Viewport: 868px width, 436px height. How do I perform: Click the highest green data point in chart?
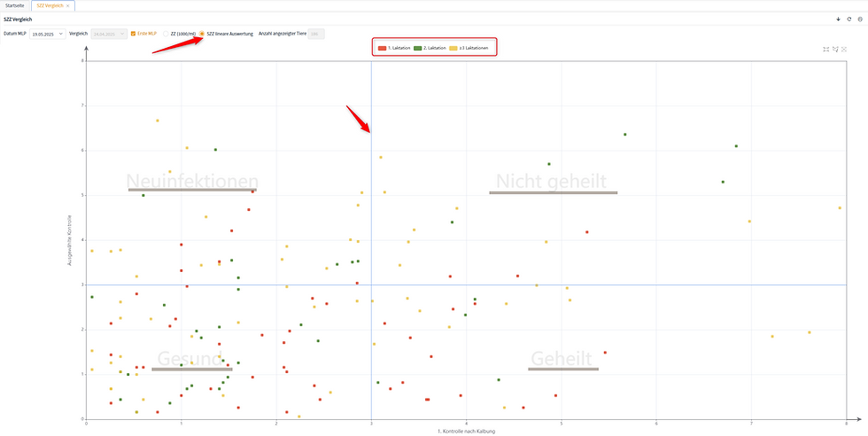pyautogui.click(x=625, y=134)
